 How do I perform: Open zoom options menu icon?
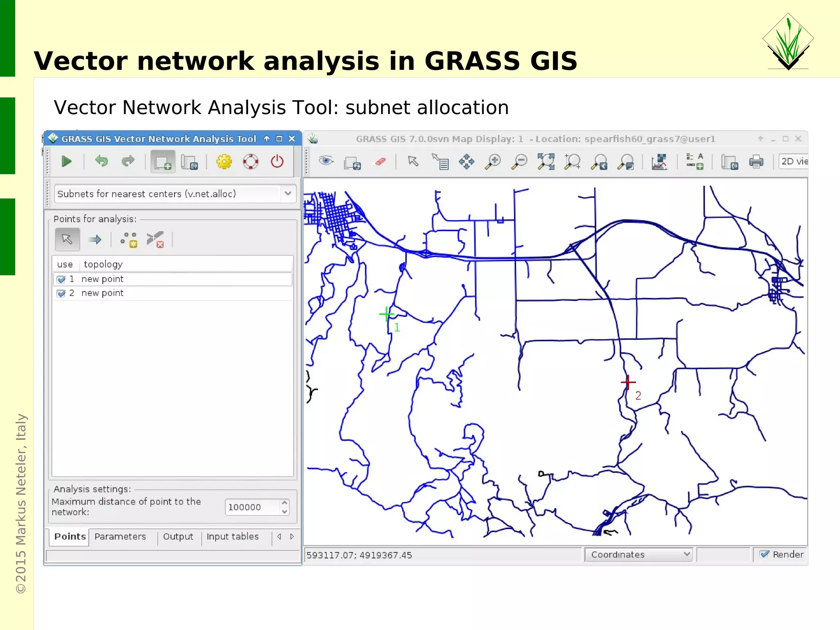626,162
